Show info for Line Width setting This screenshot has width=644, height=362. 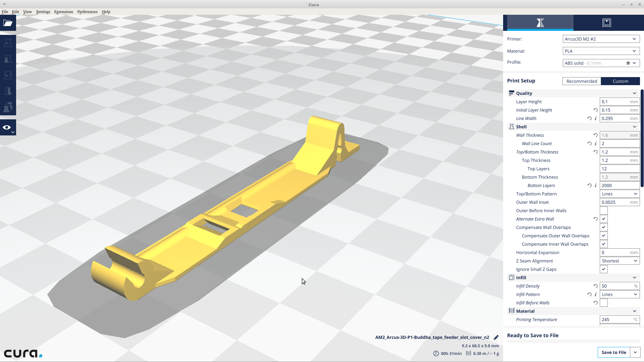[x=596, y=118]
